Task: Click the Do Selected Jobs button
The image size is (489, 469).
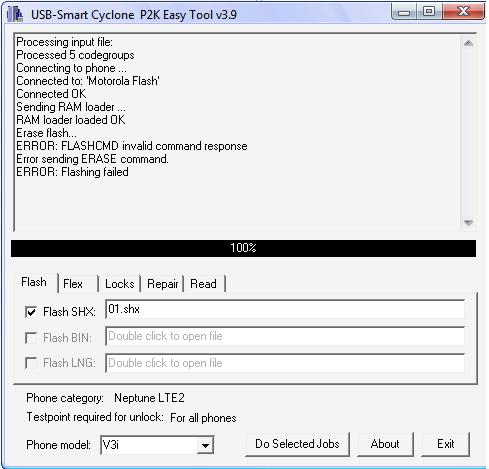Action: coord(297,444)
